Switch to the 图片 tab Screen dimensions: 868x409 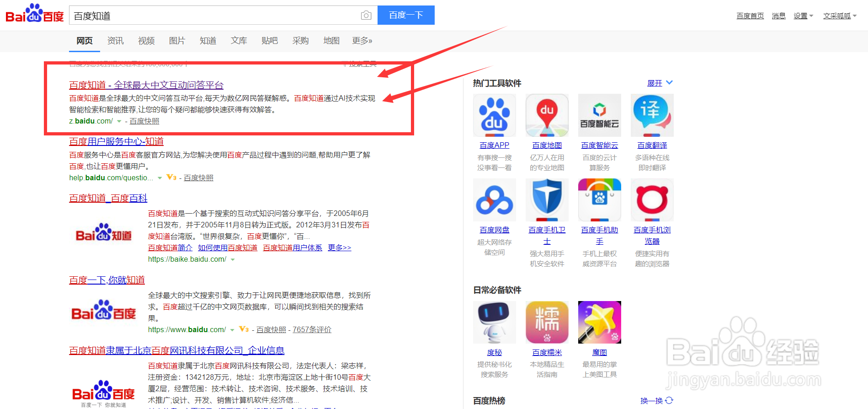pyautogui.click(x=177, y=41)
